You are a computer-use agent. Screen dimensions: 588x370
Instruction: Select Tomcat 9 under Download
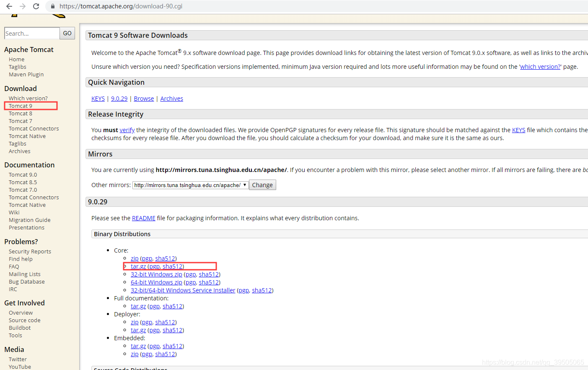(21, 106)
